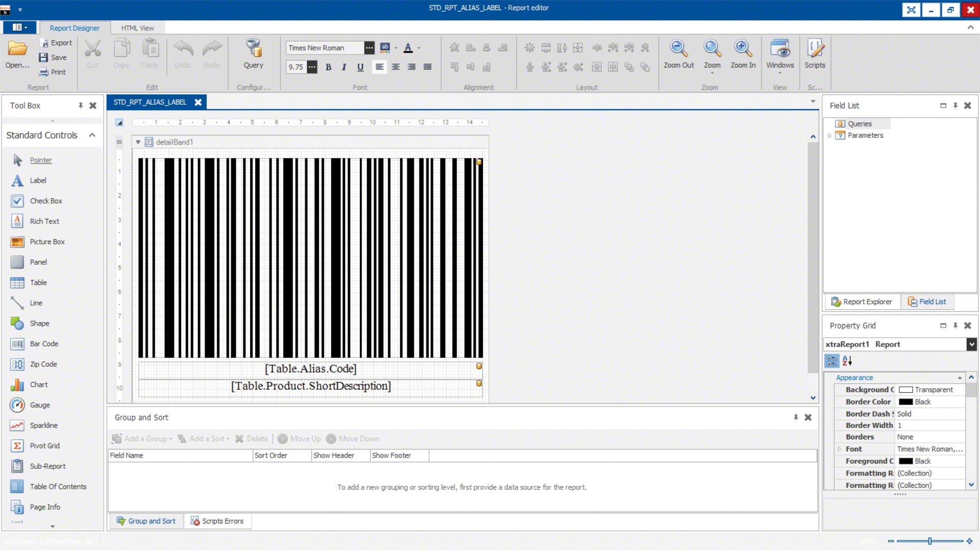Switch to the Report Explorer tab

click(862, 302)
